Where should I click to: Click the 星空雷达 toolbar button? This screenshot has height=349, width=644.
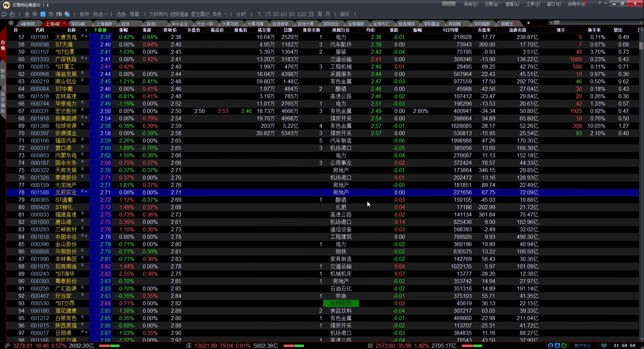200,14
